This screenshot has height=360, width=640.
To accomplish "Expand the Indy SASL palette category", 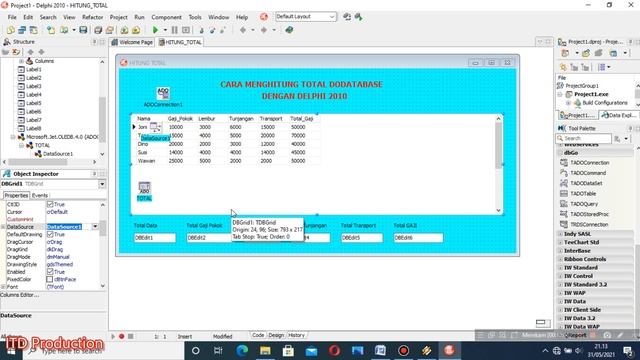I will (x=560, y=234).
